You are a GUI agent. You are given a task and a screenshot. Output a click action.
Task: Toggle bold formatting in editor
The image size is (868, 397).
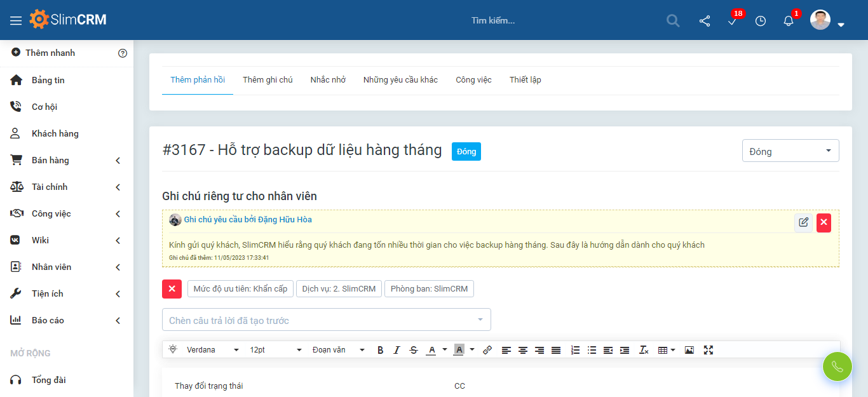[x=381, y=350]
